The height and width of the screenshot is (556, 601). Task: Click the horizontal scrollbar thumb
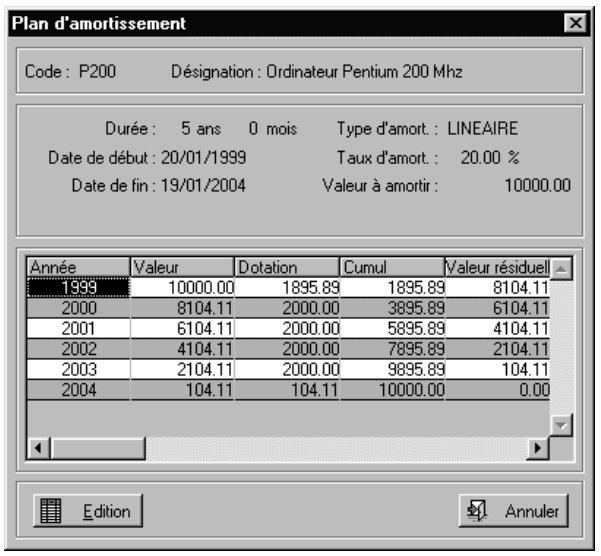[98, 448]
